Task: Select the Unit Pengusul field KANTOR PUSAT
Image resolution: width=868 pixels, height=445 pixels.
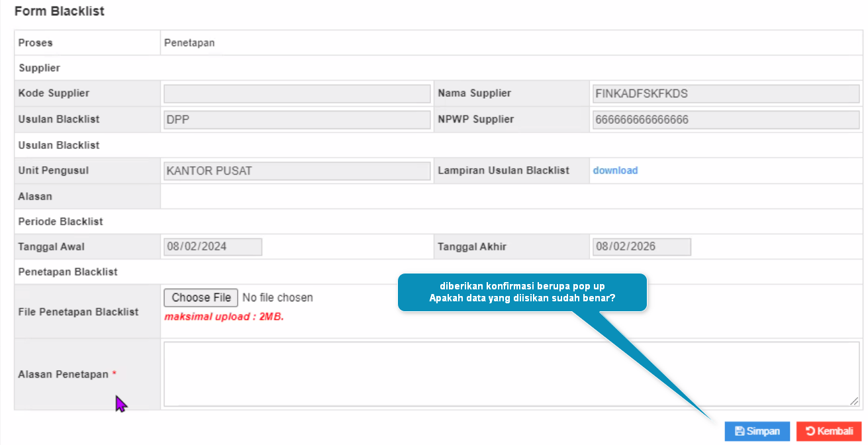Action: click(297, 171)
